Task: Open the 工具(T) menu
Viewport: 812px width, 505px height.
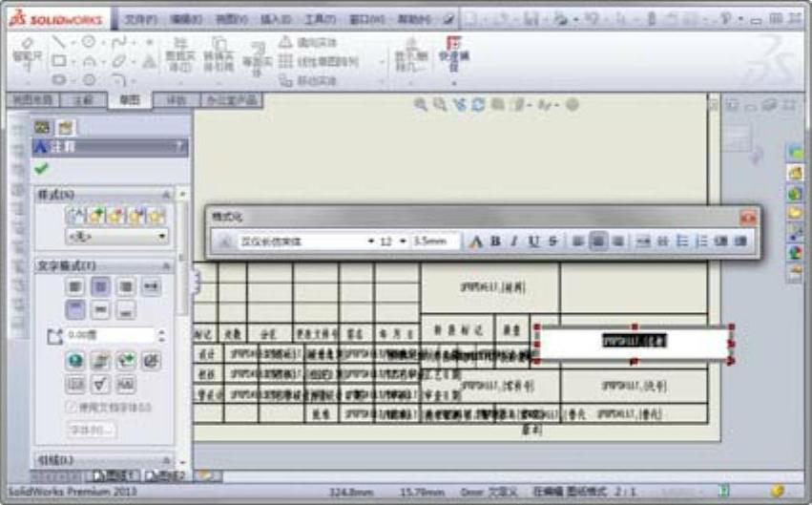Action: 320,20
